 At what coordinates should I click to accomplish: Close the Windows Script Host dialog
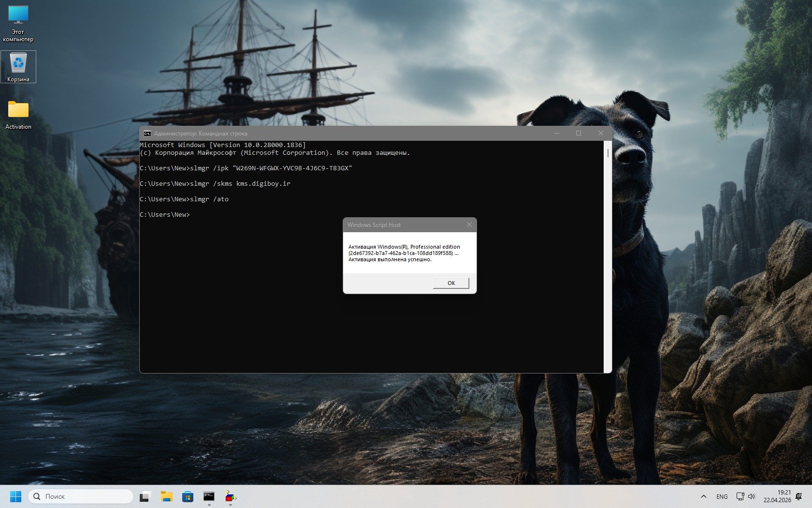pyautogui.click(x=469, y=225)
